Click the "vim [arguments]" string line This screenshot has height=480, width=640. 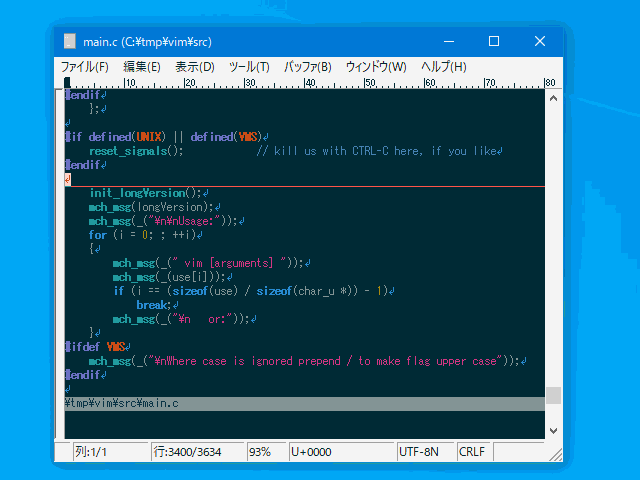tap(212, 263)
